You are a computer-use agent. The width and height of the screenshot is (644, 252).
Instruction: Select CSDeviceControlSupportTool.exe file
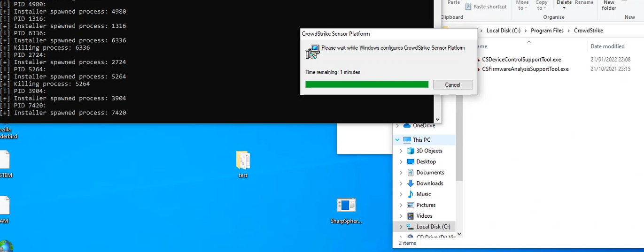(521, 60)
